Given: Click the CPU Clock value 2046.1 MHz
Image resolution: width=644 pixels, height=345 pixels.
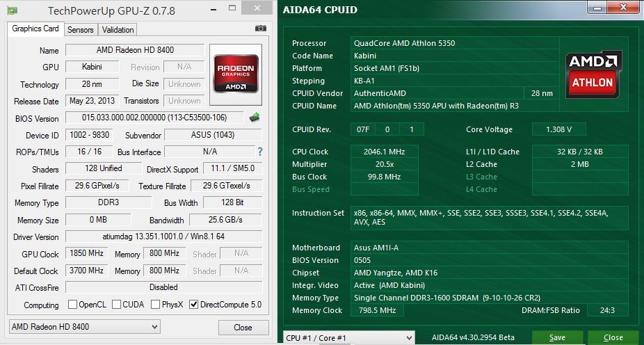Looking at the screenshot, I should tap(385, 152).
